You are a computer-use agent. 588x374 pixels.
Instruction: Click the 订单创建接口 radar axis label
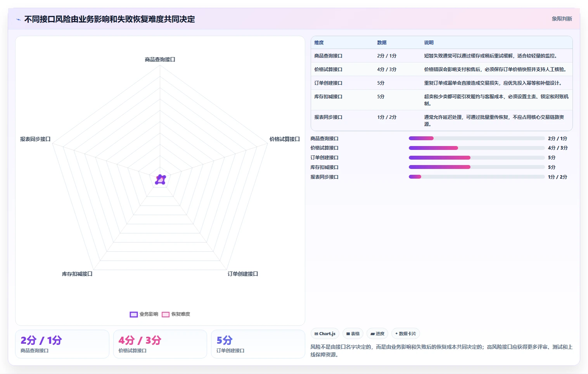point(243,274)
